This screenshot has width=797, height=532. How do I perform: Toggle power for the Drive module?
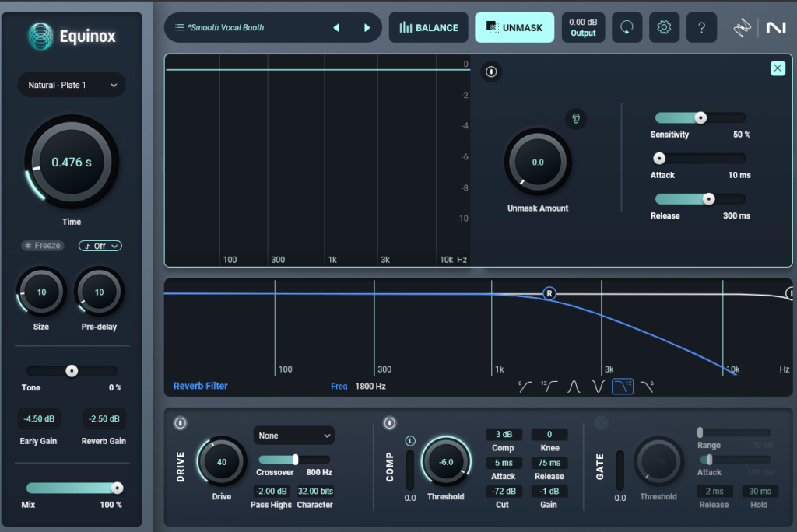(x=180, y=422)
